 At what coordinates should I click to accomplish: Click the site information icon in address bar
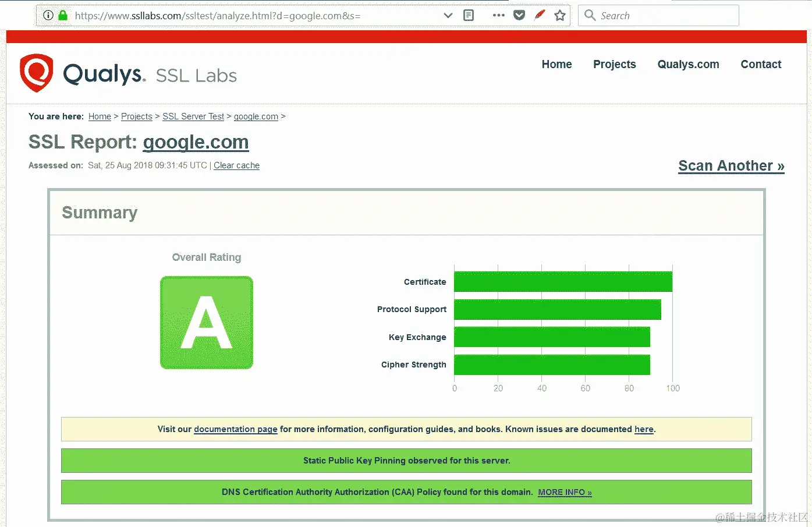click(x=48, y=15)
